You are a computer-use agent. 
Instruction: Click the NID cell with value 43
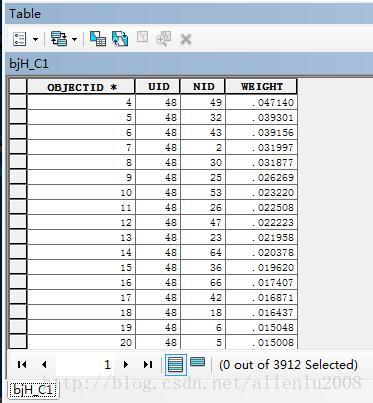point(203,132)
